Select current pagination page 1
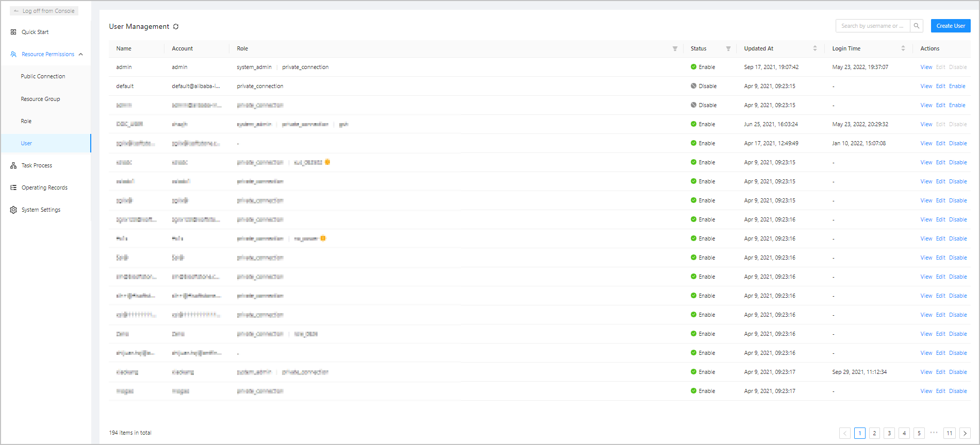The height and width of the screenshot is (445, 980). click(860, 433)
